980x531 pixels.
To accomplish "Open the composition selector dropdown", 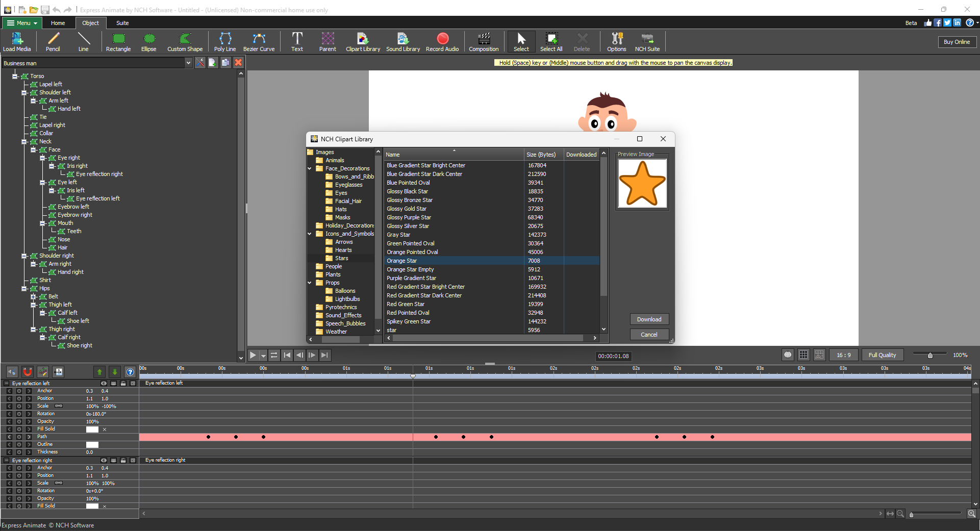I will click(189, 63).
